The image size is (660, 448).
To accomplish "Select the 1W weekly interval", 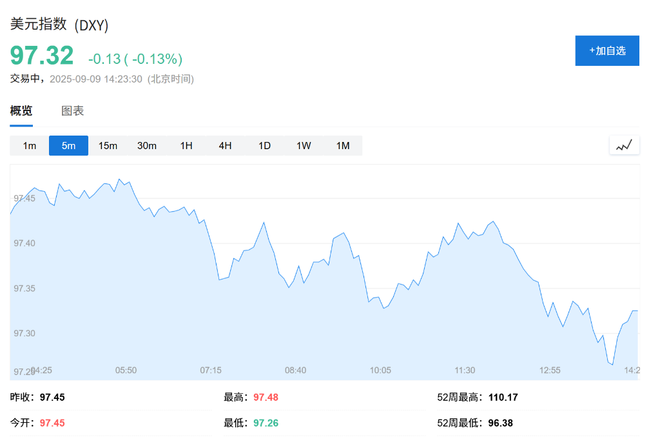I will pos(304,146).
